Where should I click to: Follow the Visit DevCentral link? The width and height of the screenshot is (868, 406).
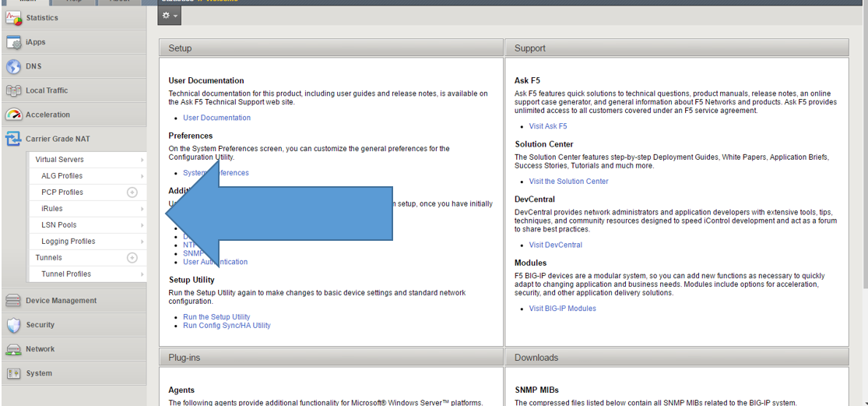555,245
